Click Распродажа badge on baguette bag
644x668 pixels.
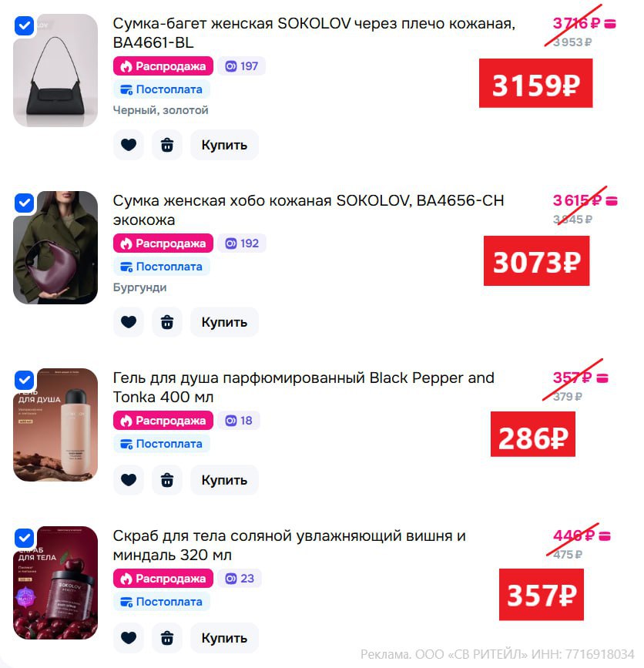[163, 66]
